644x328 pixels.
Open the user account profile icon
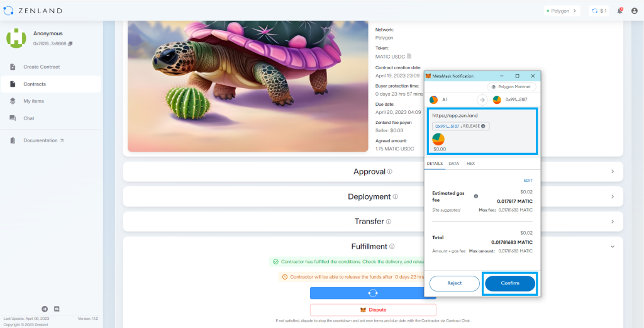[634, 11]
